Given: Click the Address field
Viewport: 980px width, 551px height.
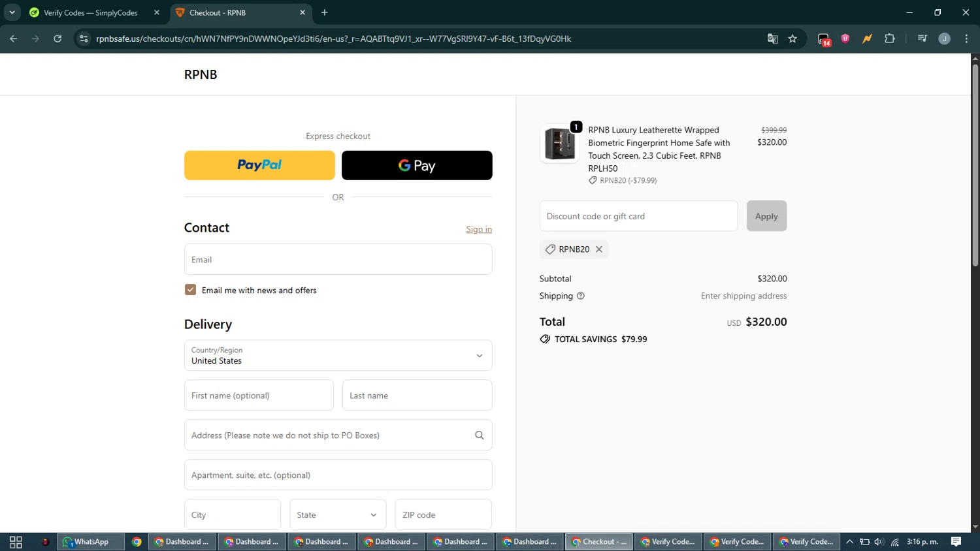Looking at the screenshot, I should click(338, 435).
